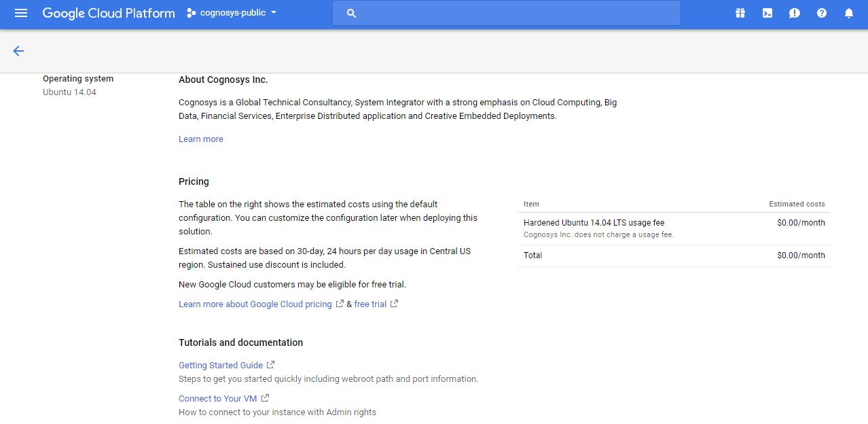Open the main navigation hamburger menu
Viewport: 868px width, 424px height.
(21, 13)
